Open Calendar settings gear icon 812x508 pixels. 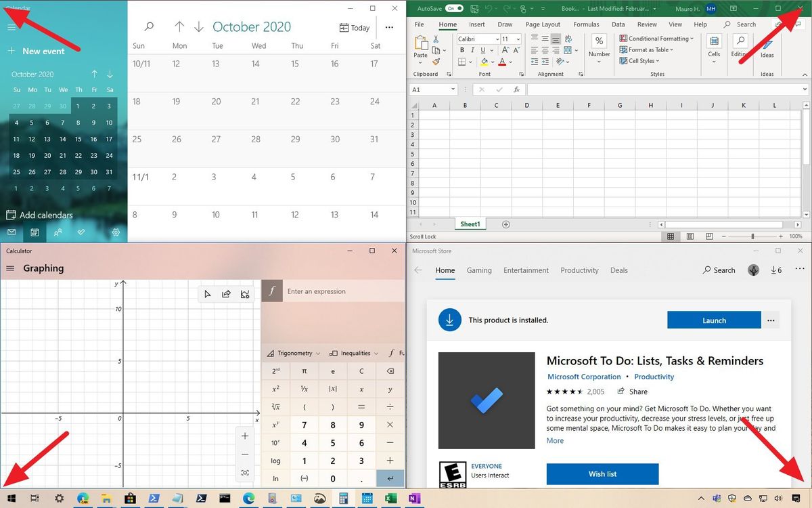(x=116, y=232)
